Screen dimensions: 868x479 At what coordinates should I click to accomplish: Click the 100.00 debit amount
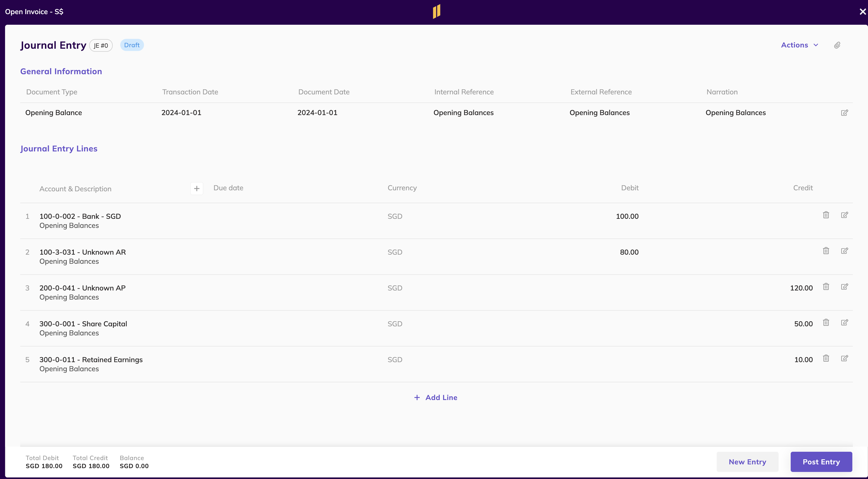pos(627,217)
